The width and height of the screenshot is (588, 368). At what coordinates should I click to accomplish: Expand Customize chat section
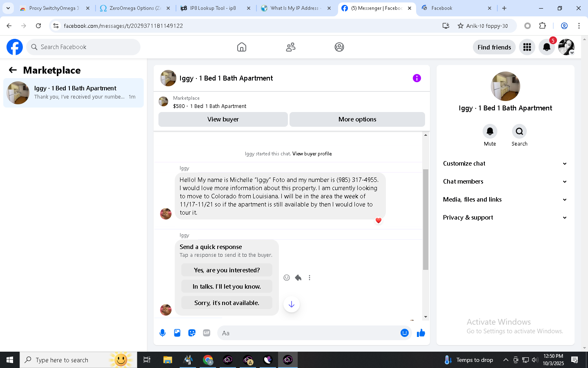tap(505, 164)
